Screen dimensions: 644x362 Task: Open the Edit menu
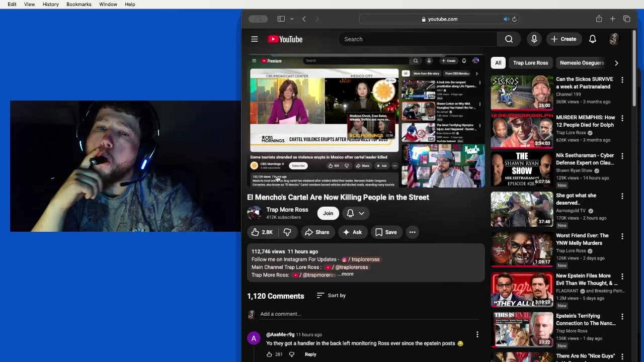[12, 4]
